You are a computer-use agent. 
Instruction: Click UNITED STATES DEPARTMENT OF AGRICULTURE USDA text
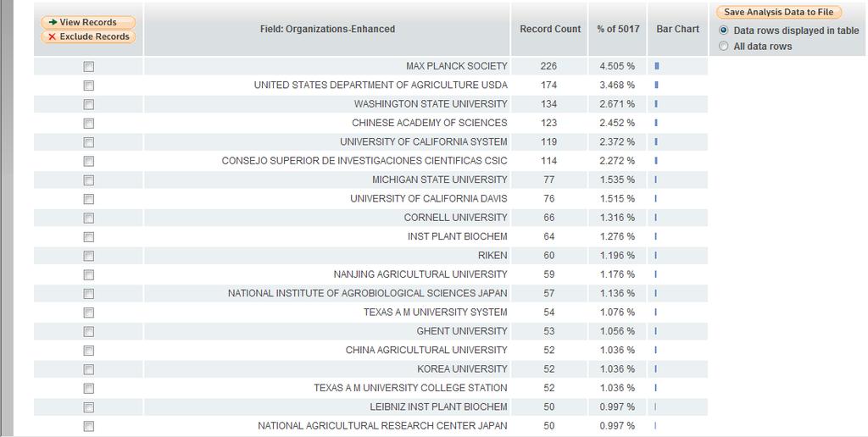(x=381, y=85)
